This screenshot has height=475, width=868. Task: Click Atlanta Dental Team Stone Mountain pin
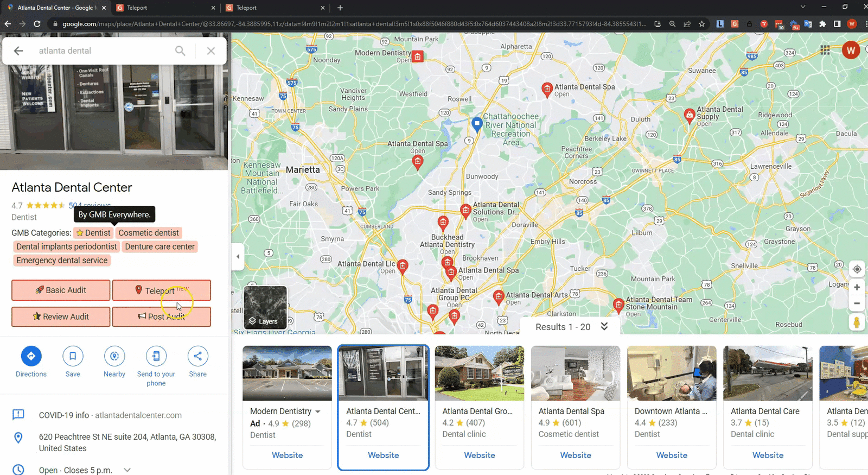click(x=618, y=305)
